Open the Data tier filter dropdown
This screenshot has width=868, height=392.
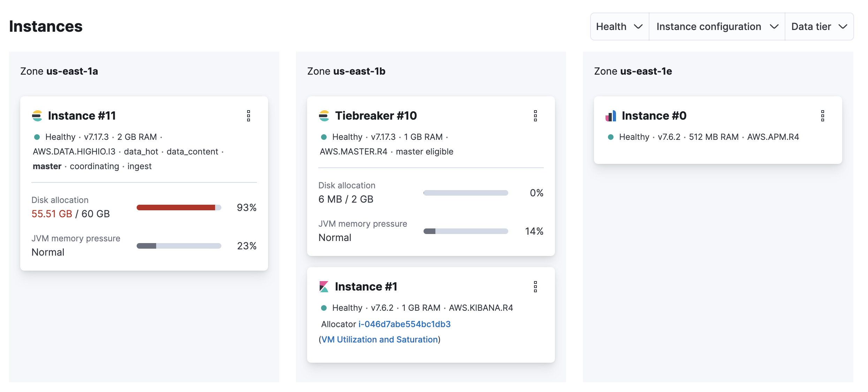[819, 26]
